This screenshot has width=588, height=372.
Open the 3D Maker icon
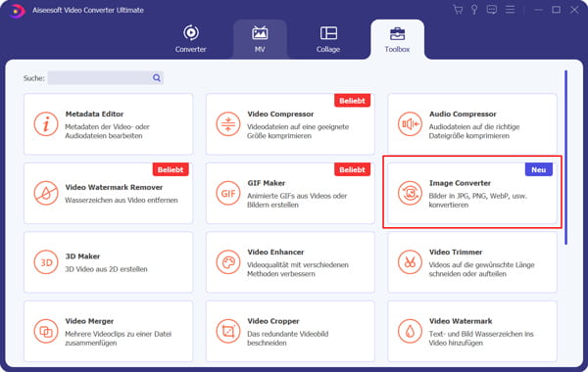(46, 262)
